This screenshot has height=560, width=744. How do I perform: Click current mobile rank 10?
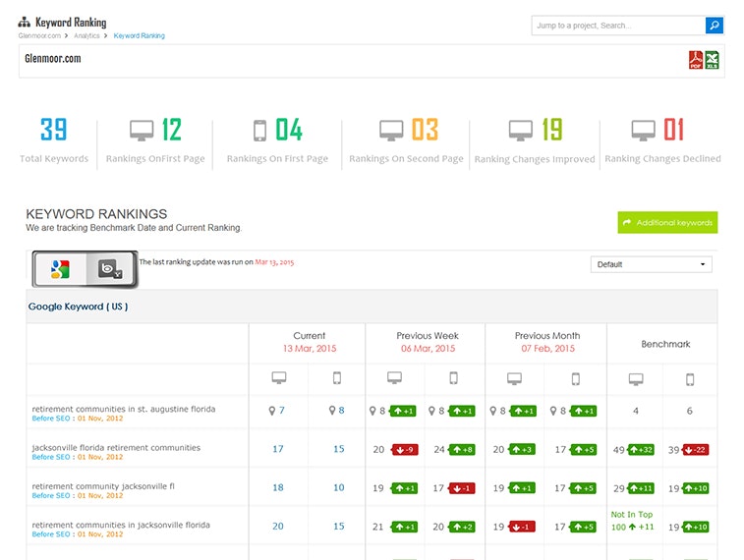coord(339,487)
